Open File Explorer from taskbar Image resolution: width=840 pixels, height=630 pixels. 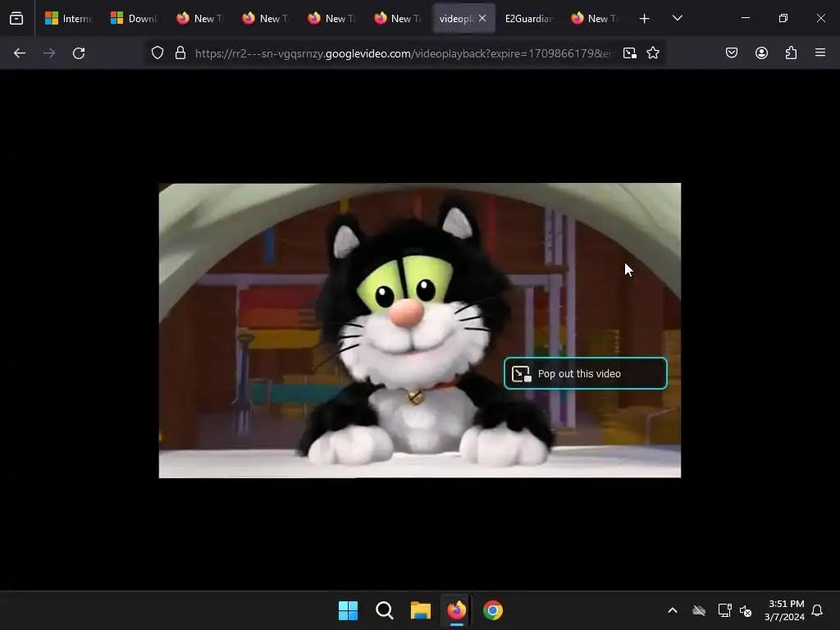click(x=421, y=610)
